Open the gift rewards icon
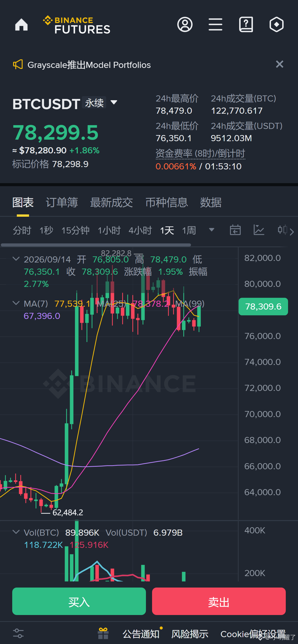 (103, 633)
